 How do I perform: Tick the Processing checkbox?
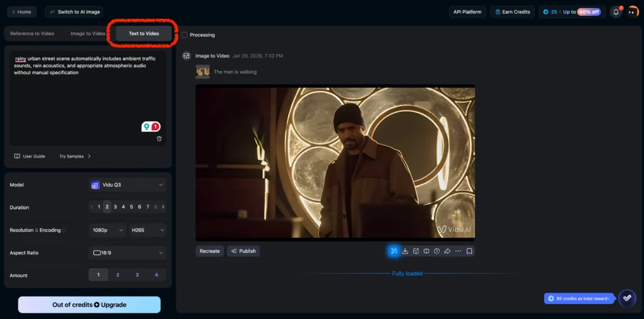(x=184, y=35)
